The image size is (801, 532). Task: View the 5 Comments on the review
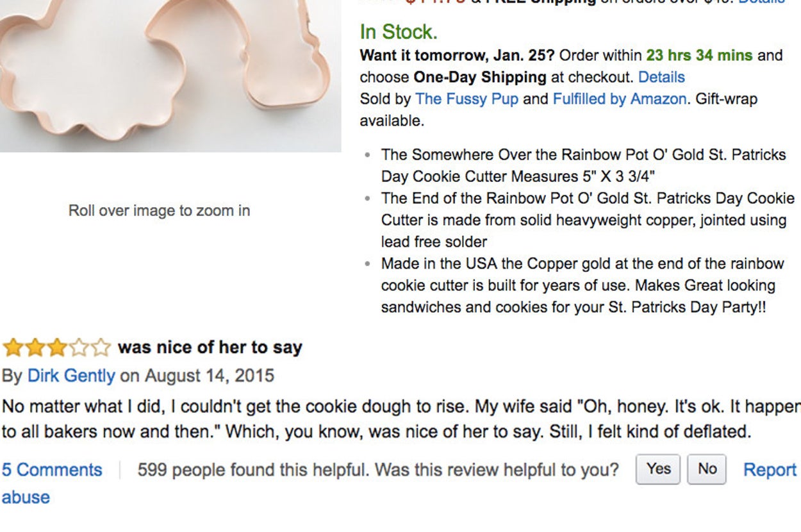52,470
